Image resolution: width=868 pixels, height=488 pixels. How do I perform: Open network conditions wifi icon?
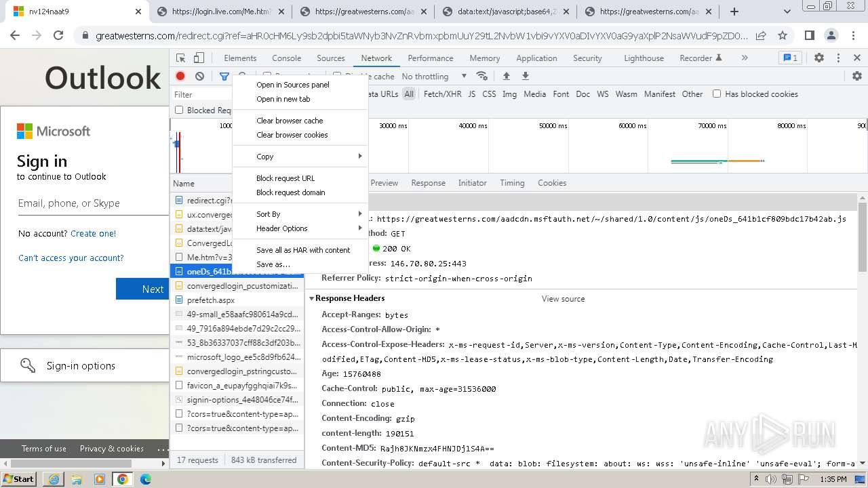482,76
